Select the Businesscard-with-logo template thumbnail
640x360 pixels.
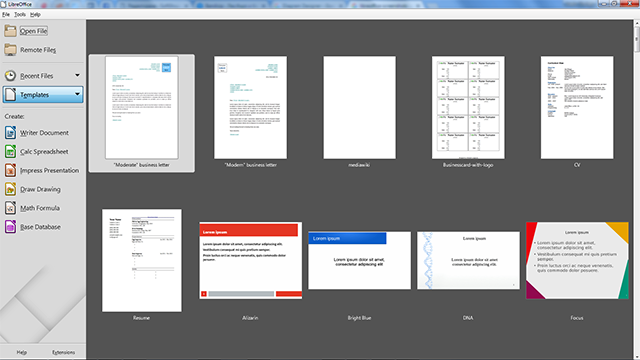click(468, 107)
